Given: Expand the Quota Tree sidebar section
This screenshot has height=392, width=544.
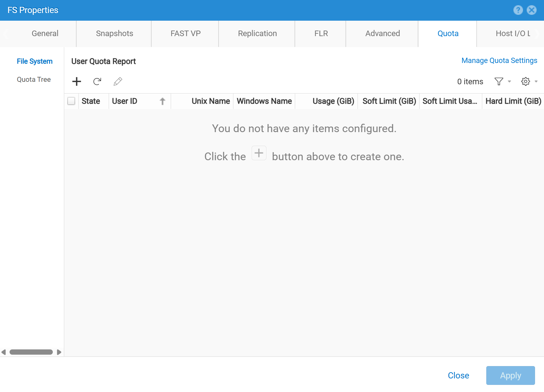Looking at the screenshot, I should click(x=34, y=79).
